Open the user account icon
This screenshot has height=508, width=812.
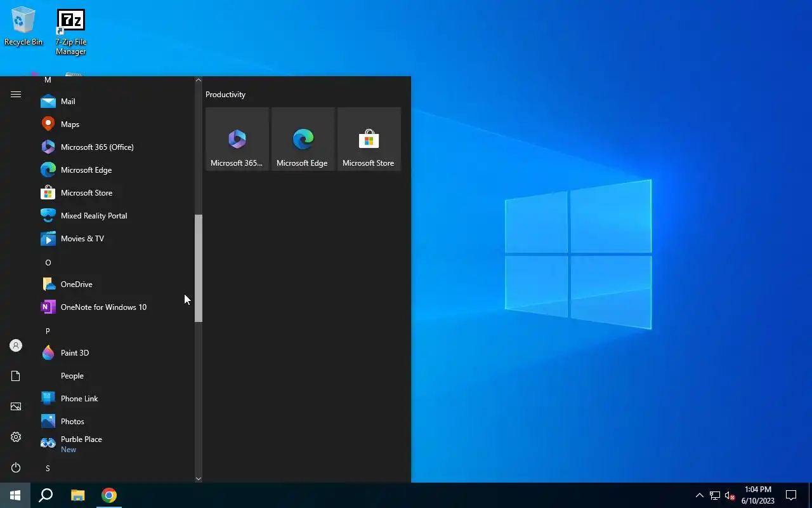pyautogui.click(x=16, y=345)
